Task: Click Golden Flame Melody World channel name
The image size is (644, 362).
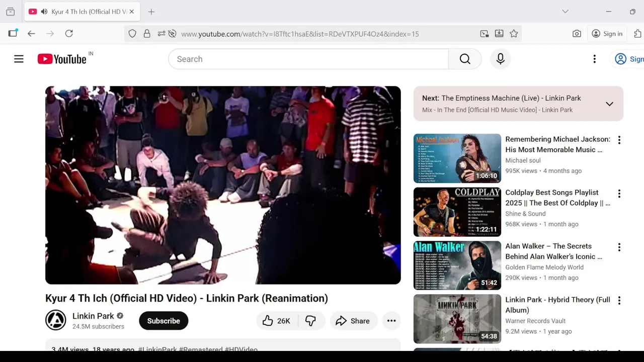Action: click(544, 267)
